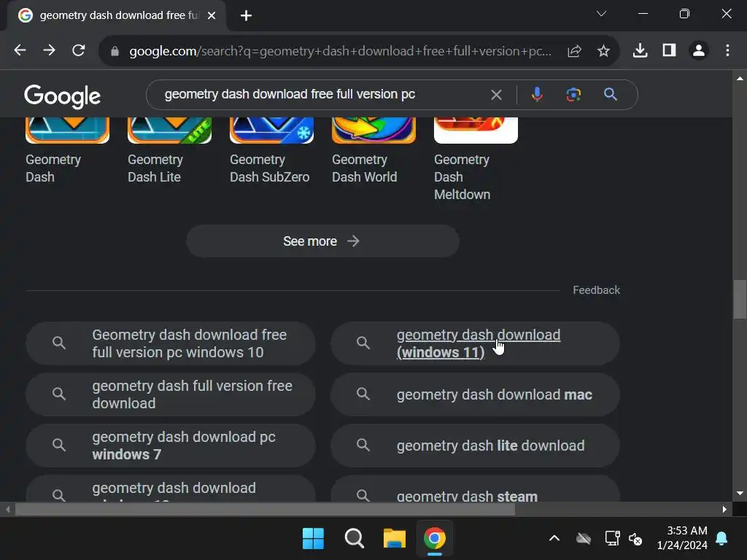Click the Geometry Dash Meltdown label
The width and height of the screenshot is (747, 560).
point(462,176)
